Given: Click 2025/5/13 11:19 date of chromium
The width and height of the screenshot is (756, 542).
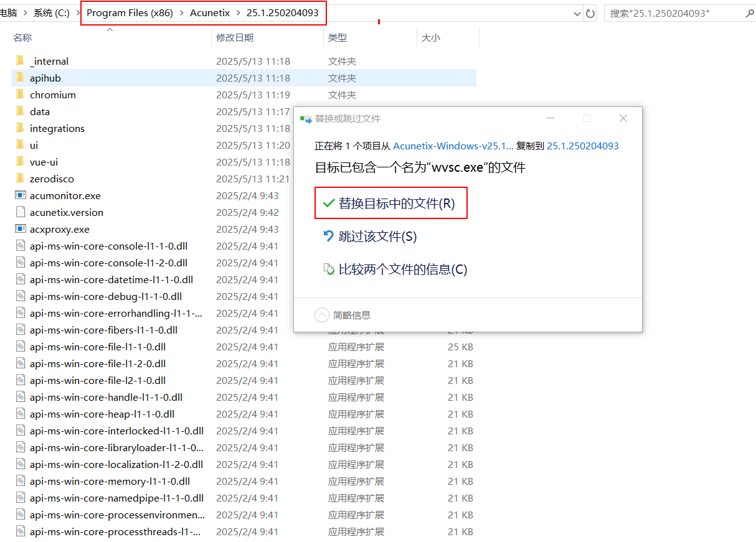Looking at the screenshot, I should pos(253,95).
